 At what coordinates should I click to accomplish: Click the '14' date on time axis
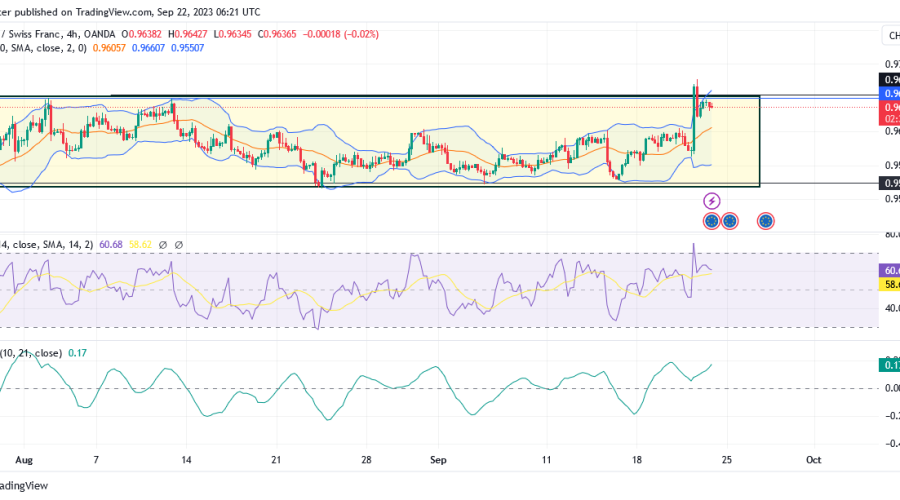(x=186, y=460)
